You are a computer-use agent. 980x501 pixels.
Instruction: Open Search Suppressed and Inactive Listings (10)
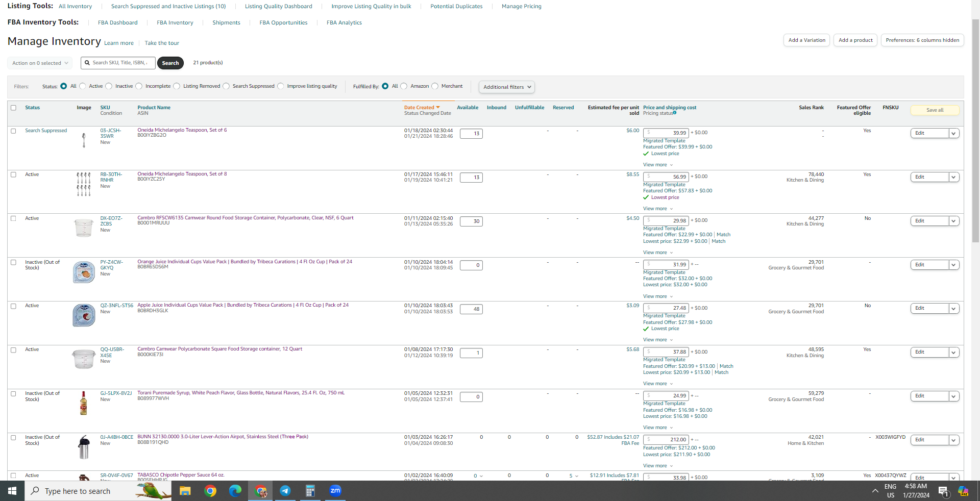click(168, 7)
